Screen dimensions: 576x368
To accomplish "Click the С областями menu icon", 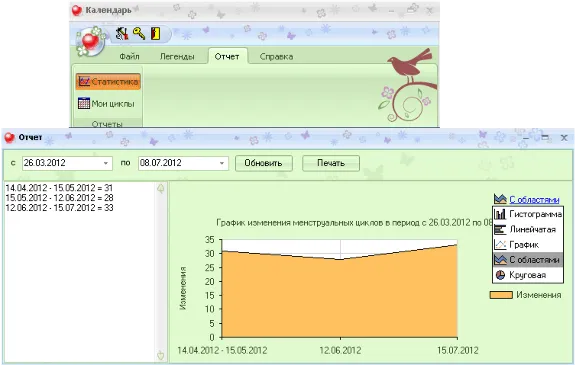I will click(500, 260).
